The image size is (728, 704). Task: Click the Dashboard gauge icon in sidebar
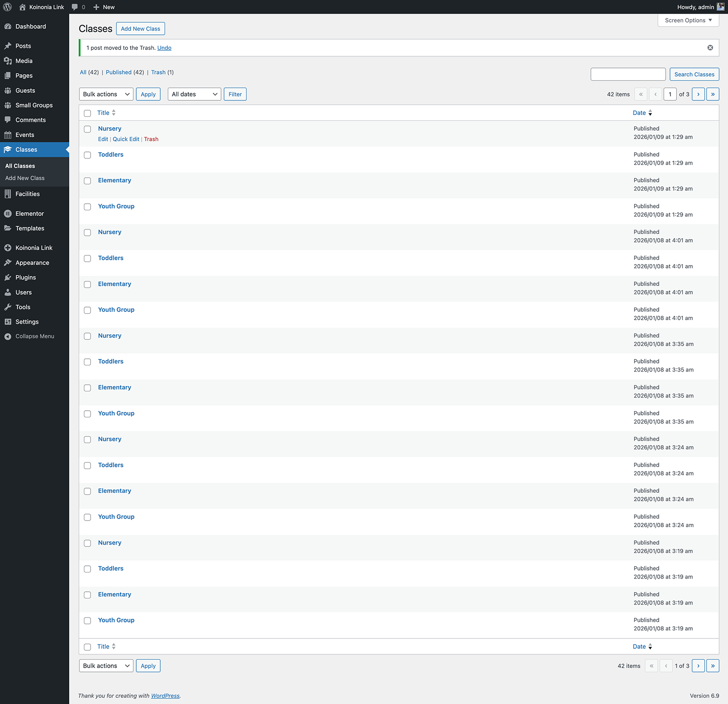[x=8, y=26]
